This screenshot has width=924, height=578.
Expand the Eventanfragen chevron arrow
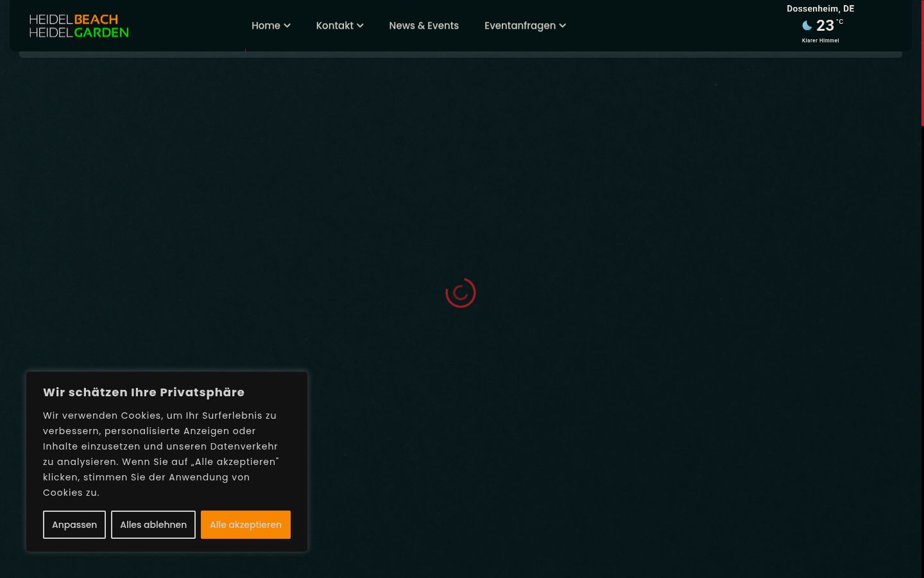click(563, 26)
